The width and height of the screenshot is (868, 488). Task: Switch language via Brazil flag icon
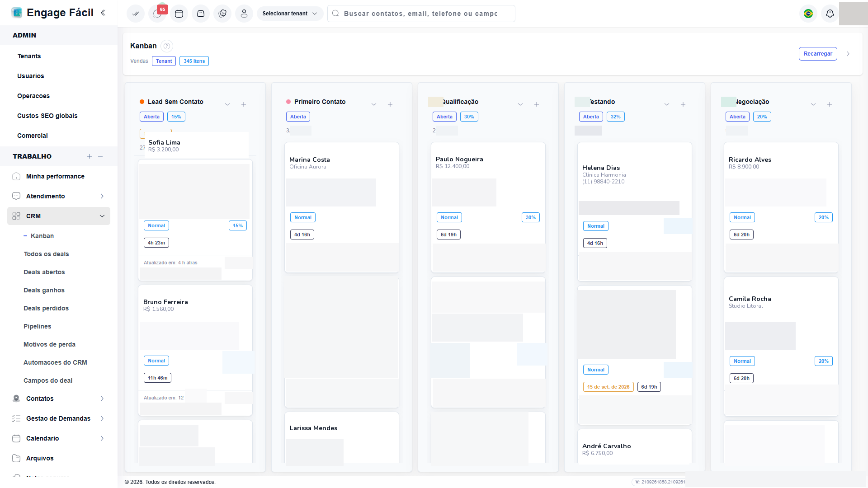pos(808,14)
